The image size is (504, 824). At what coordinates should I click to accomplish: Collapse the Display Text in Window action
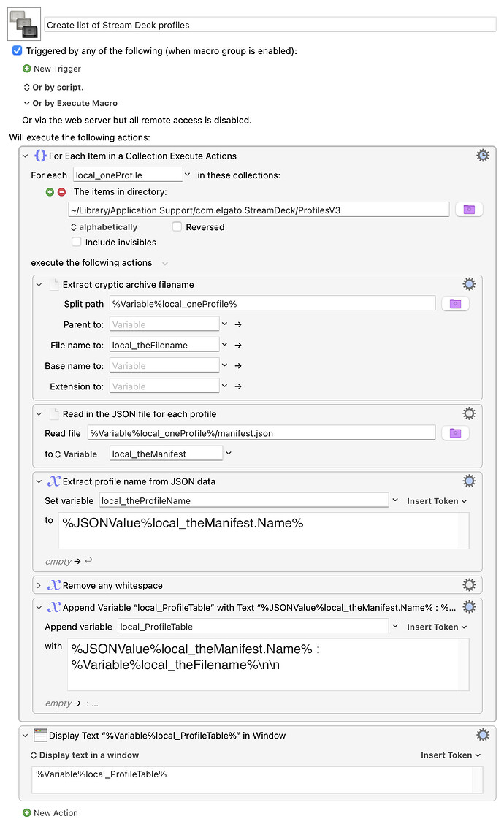[26, 736]
